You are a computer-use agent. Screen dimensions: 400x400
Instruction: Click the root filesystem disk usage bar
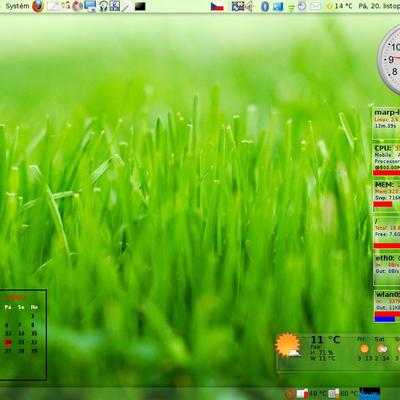click(x=387, y=246)
